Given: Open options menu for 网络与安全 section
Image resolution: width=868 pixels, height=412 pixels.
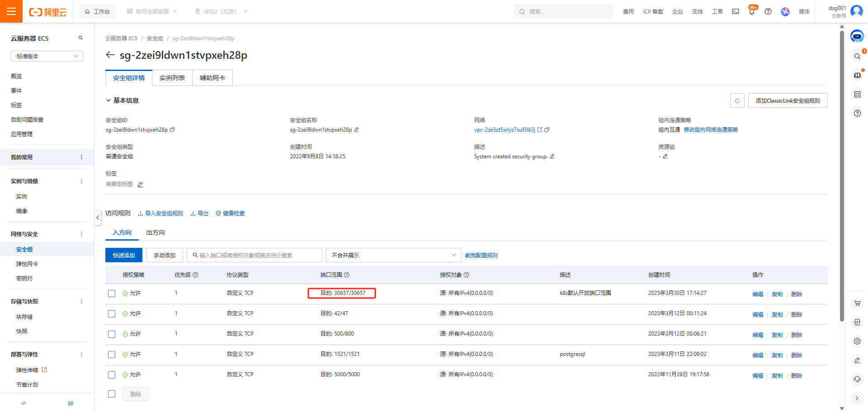Looking at the screenshot, I should tap(81, 234).
